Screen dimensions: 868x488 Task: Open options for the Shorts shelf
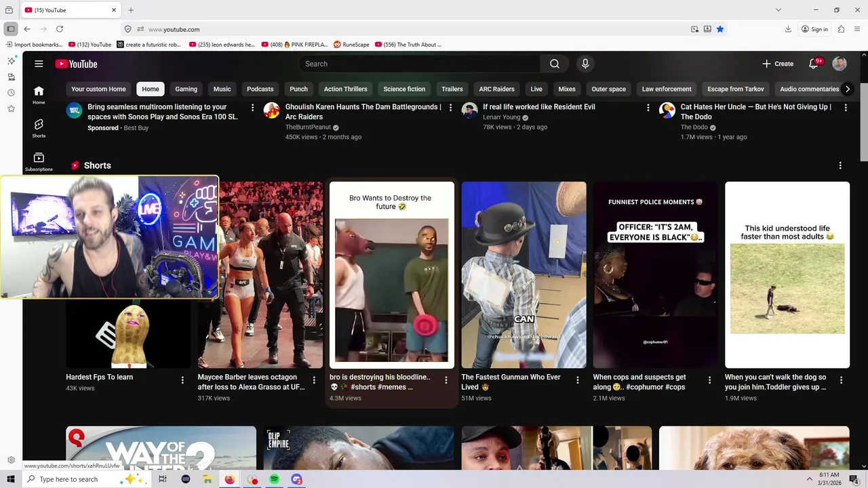pos(840,165)
